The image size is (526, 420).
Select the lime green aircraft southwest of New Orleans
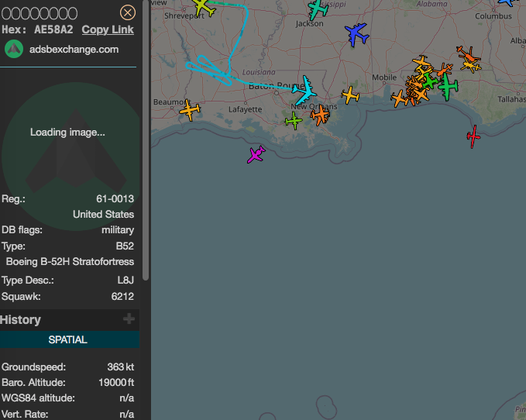(x=294, y=120)
